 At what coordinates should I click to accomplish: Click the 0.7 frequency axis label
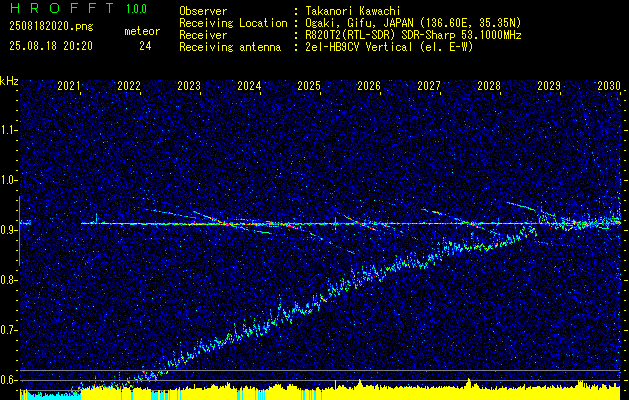coord(9,330)
